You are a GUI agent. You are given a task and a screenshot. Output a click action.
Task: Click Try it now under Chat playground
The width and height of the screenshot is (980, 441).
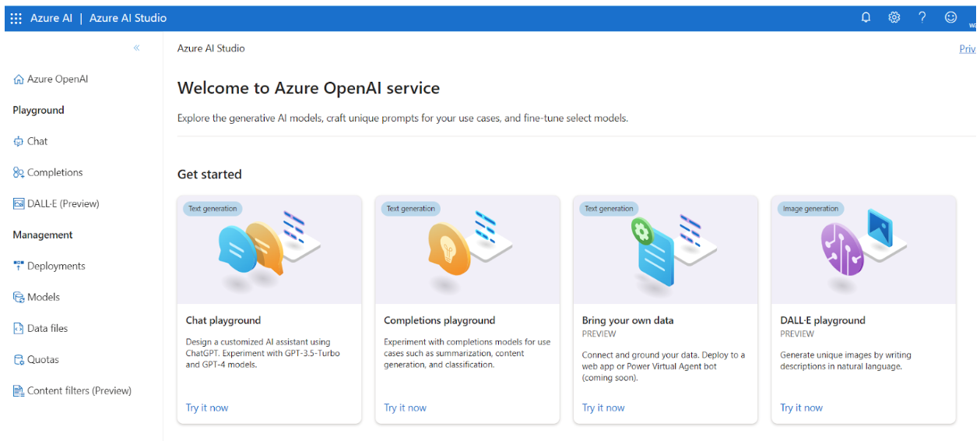(207, 407)
